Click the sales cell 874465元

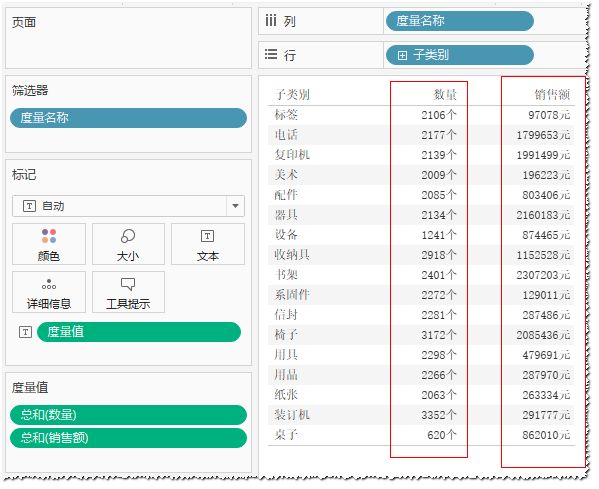(x=546, y=235)
